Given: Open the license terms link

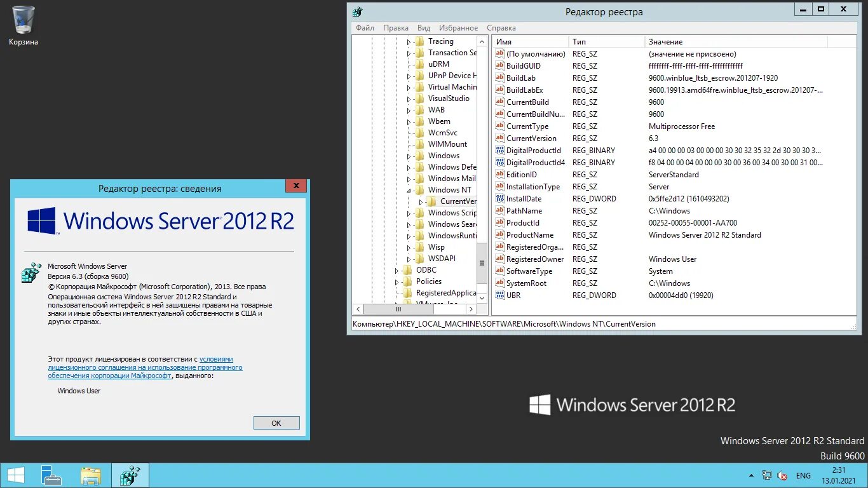Looking at the screenshot, I should (145, 367).
